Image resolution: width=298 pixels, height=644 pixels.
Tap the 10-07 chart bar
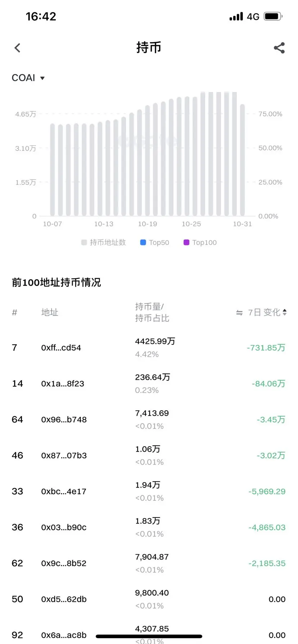pos(53,170)
